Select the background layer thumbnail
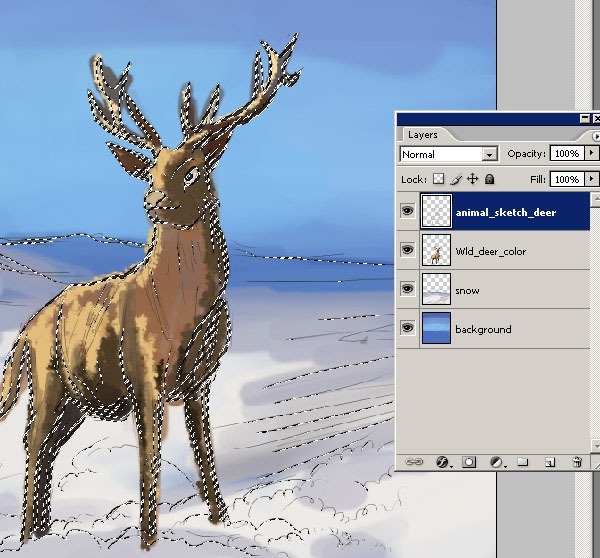Viewport: 600px width, 558px height. pyautogui.click(x=436, y=328)
